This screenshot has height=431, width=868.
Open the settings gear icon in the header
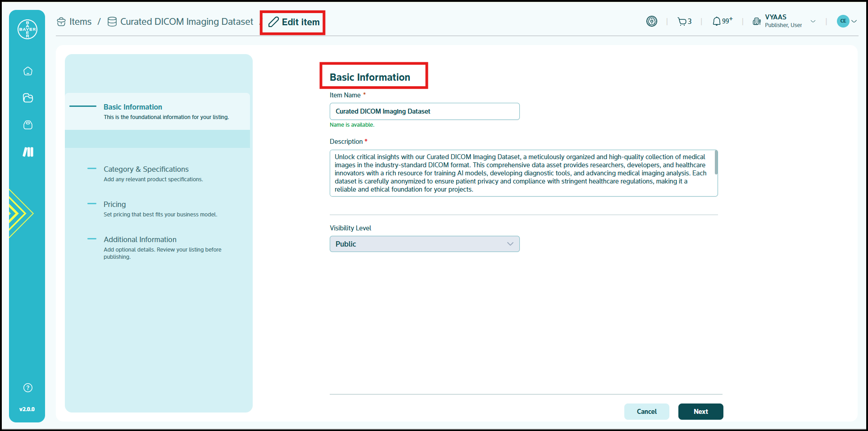pos(651,21)
